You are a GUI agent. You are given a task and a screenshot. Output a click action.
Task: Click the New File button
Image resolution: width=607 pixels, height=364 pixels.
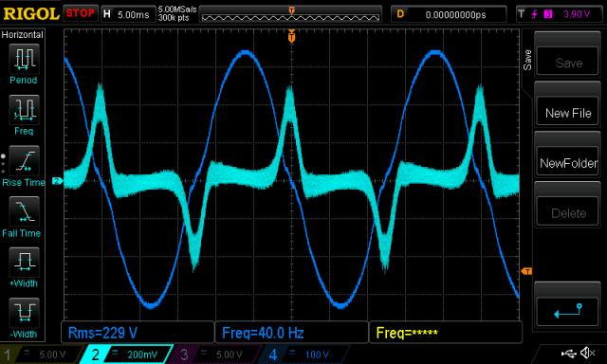[x=568, y=113]
